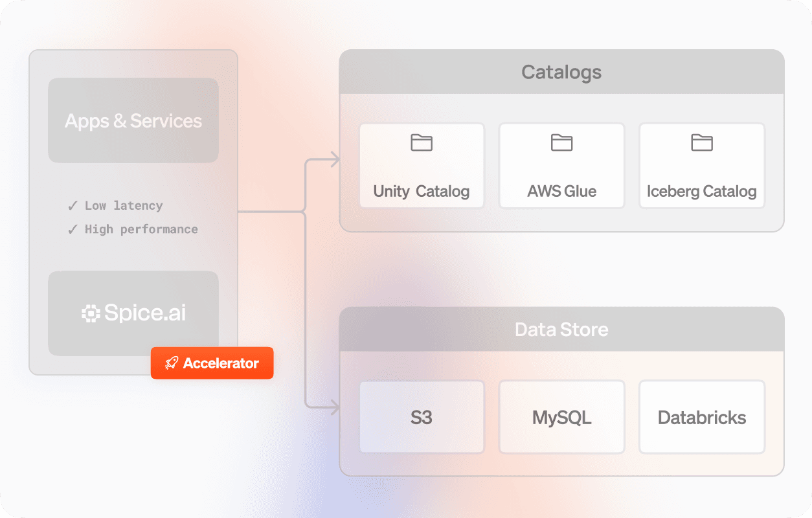Viewport: 812px width, 518px height.
Task: Open the Databricks card
Action: click(x=701, y=417)
